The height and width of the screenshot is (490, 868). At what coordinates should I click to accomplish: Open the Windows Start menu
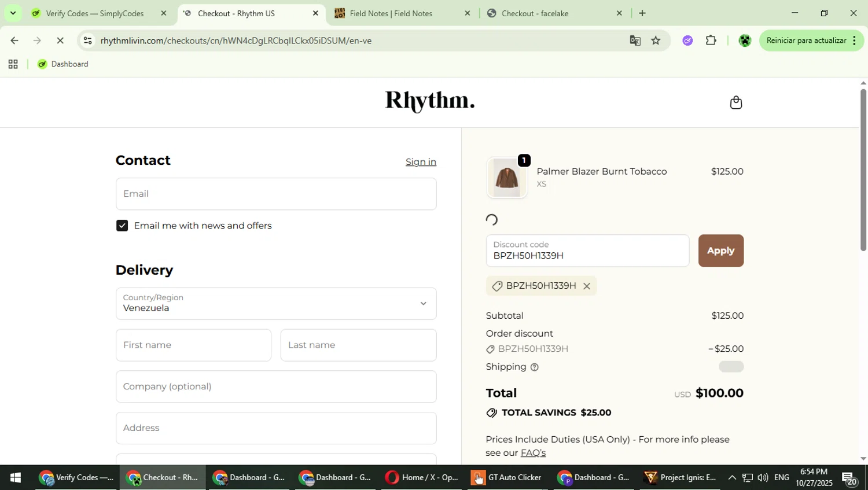(16, 478)
